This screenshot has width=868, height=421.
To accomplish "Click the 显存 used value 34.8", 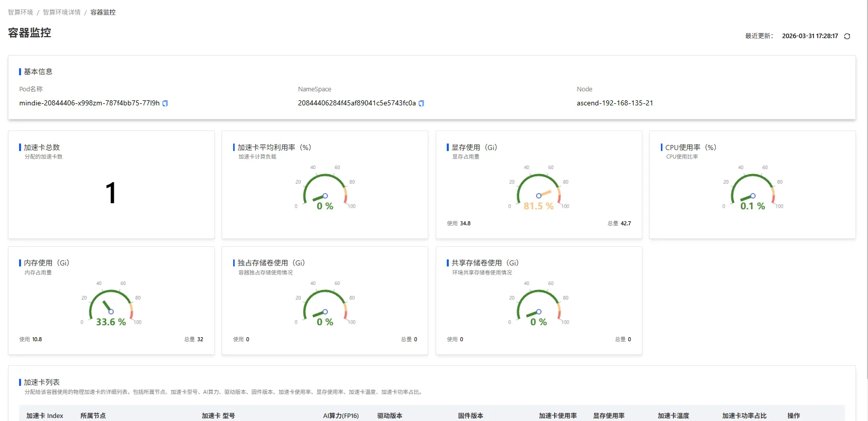I will pyautogui.click(x=465, y=223).
